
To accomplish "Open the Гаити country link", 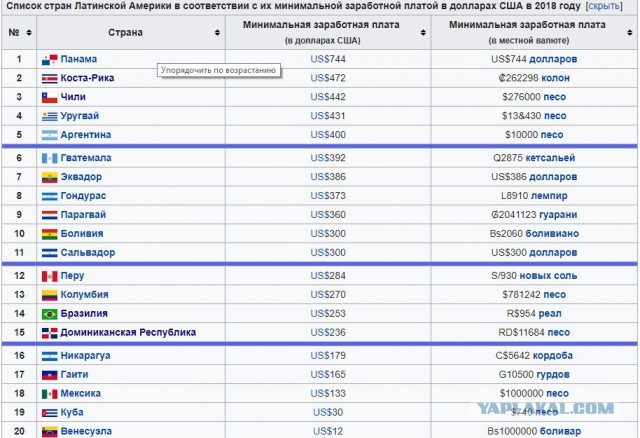I will (x=74, y=375).
